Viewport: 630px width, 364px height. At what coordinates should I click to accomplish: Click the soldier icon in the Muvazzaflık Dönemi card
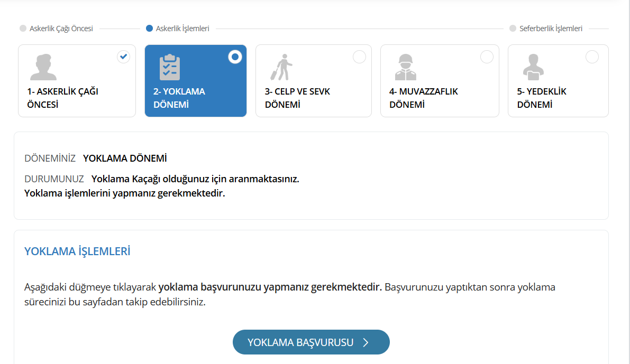[406, 67]
